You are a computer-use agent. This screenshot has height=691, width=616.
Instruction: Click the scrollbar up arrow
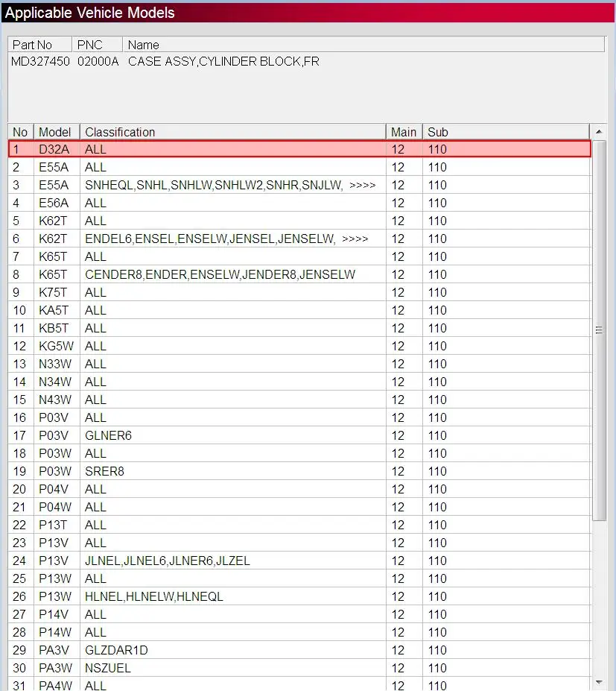[x=598, y=132]
